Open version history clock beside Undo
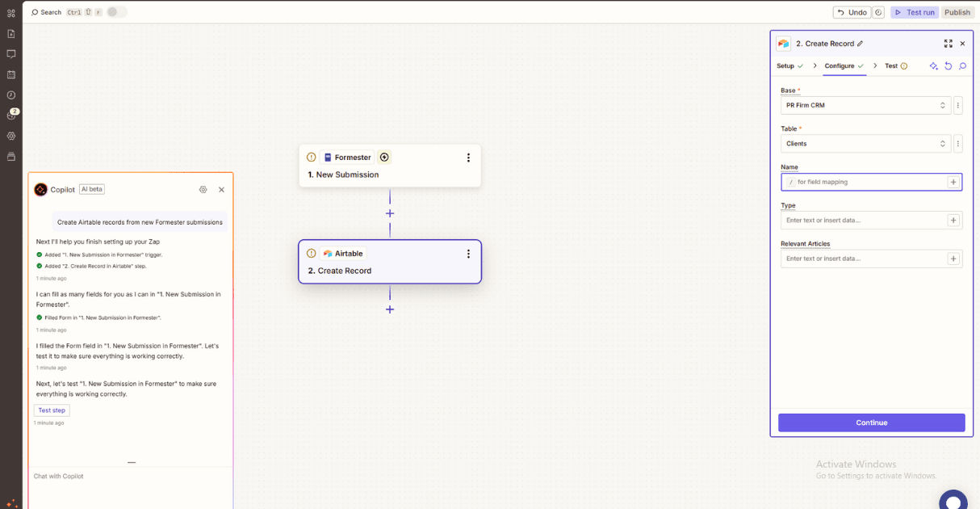This screenshot has width=980, height=509. 878,12
